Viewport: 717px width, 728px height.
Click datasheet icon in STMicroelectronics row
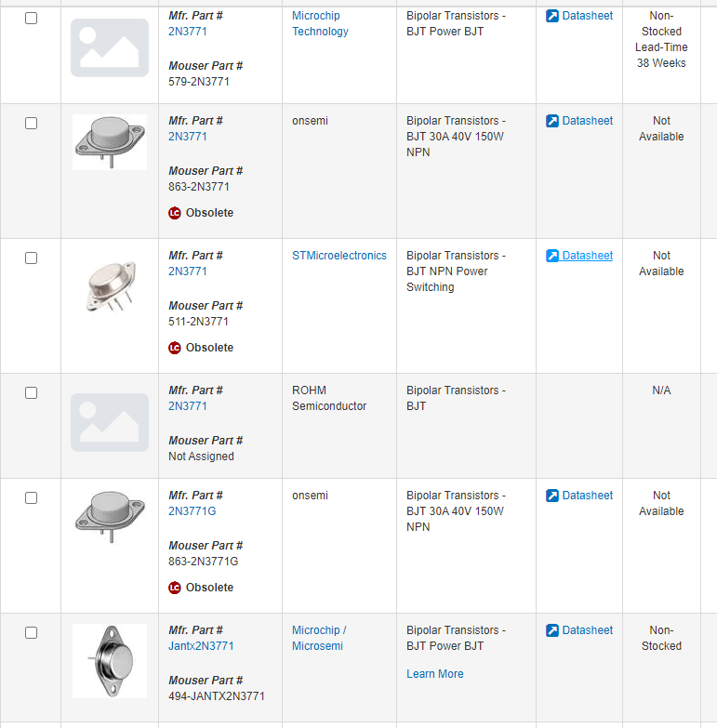[552, 256]
